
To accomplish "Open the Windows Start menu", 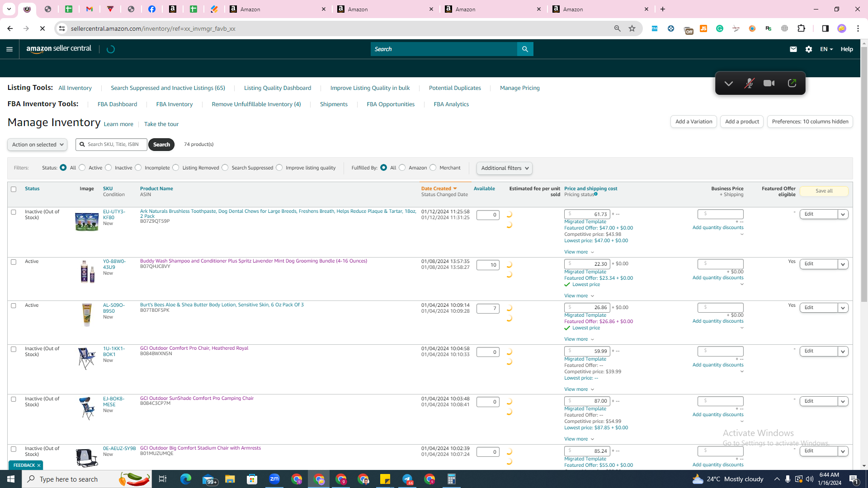I will point(11,479).
